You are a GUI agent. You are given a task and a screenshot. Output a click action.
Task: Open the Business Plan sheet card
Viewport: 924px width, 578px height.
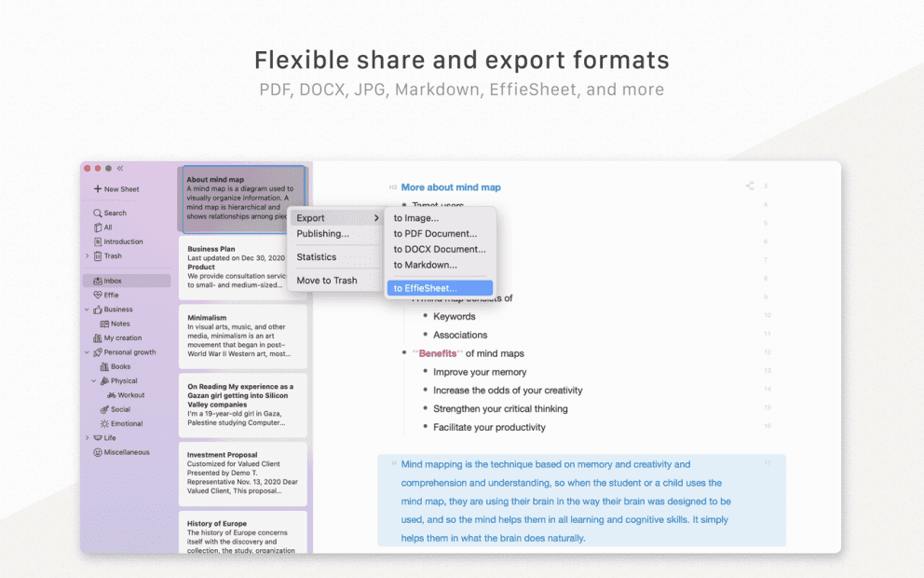pyautogui.click(x=243, y=268)
